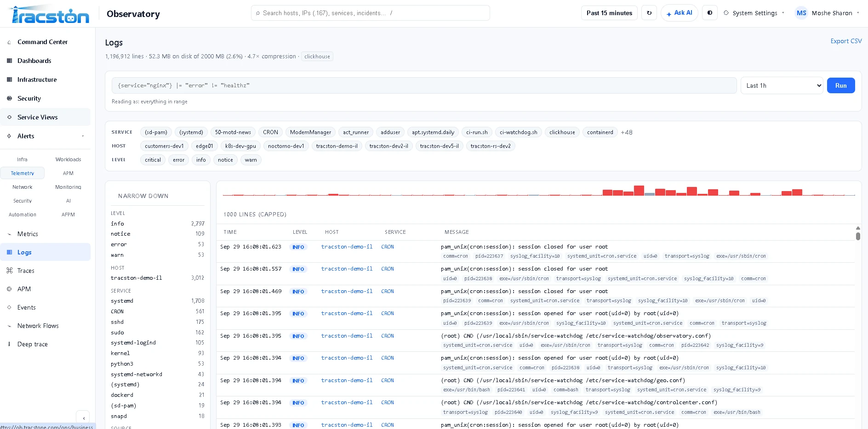Open the Deep trace sidebar icon
868x429 pixels.
tap(9, 344)
